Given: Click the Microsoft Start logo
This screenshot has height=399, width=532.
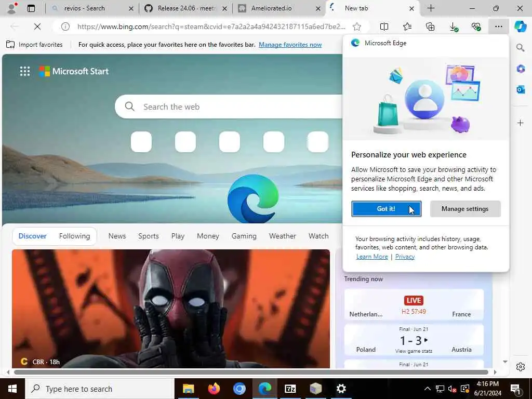Looking at the screenshot, I should tap(74, 71).
